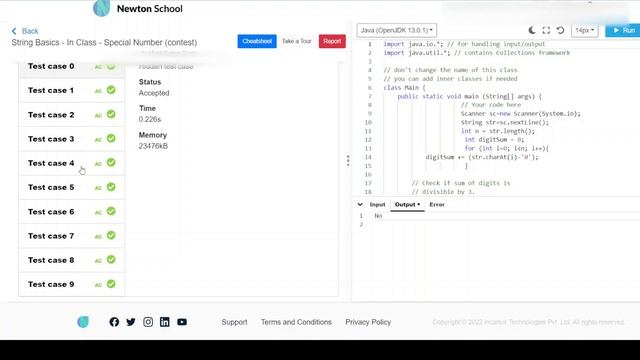Viewport: 640px width, 360px height.
Task: Click the red Report button
Action: [332, 41]
